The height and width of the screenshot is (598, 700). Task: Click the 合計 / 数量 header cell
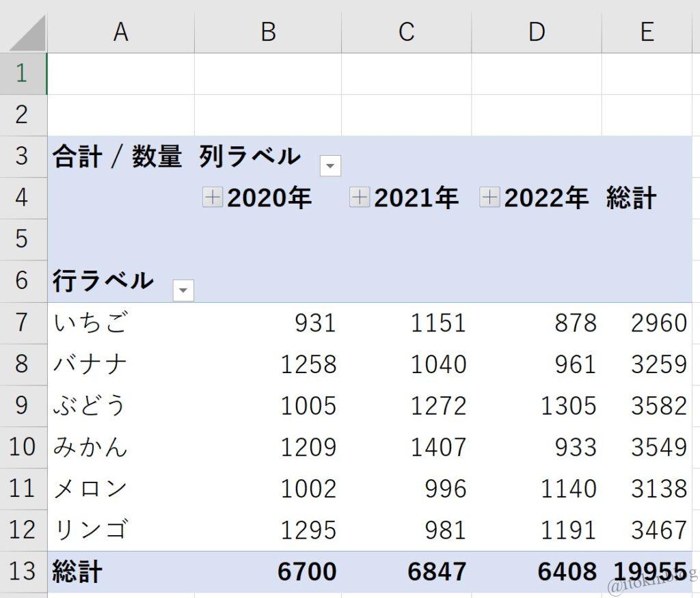click(x=117, y=157)
